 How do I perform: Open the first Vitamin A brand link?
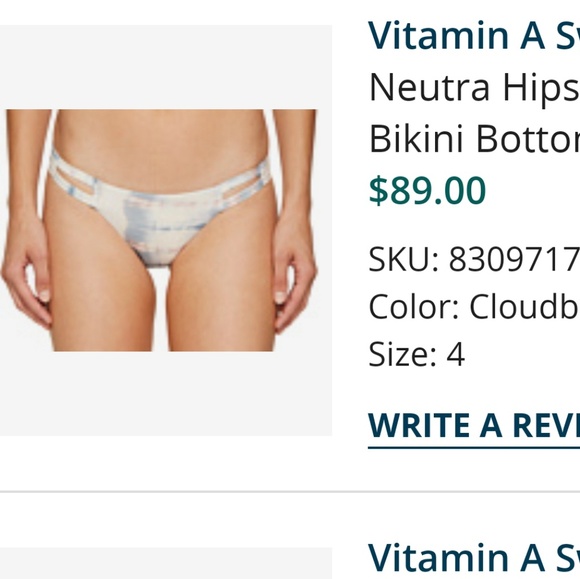point(474,36)
